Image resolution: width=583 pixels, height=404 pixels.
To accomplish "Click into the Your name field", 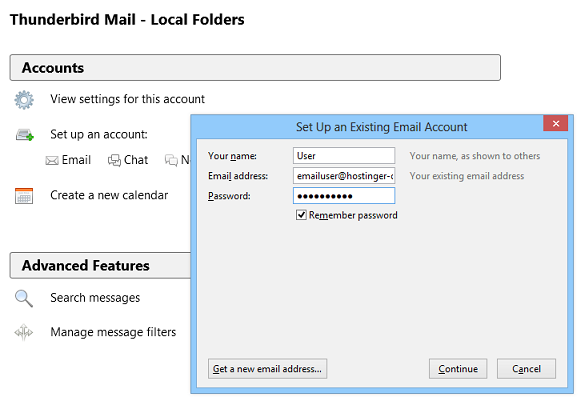I will coord(344,156).
